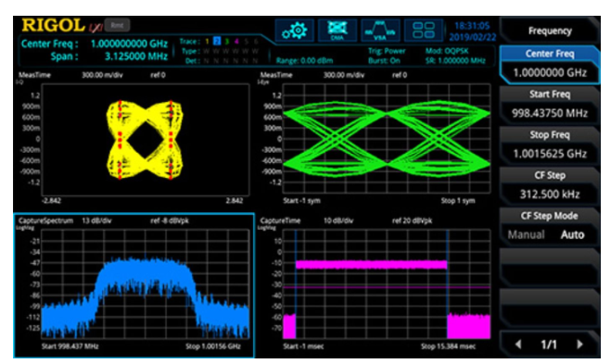
Task: Go to next menu page arrow
Action: (x=579, y=345)
